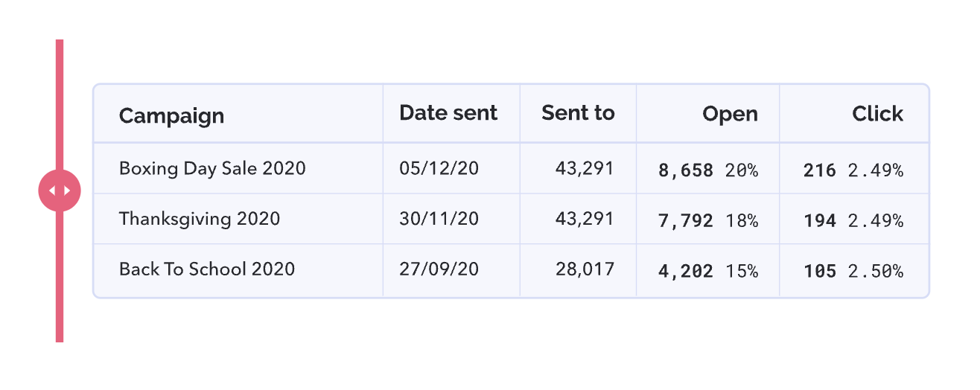
Task: Click the 28,017 sent to value
Action: click(x=585, y=269)
